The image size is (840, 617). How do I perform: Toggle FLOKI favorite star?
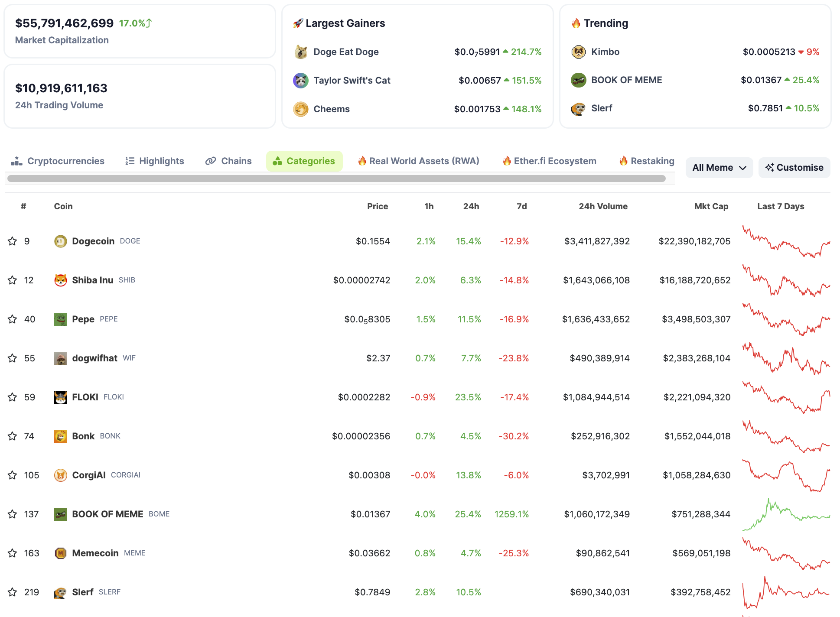pos(13,397)
